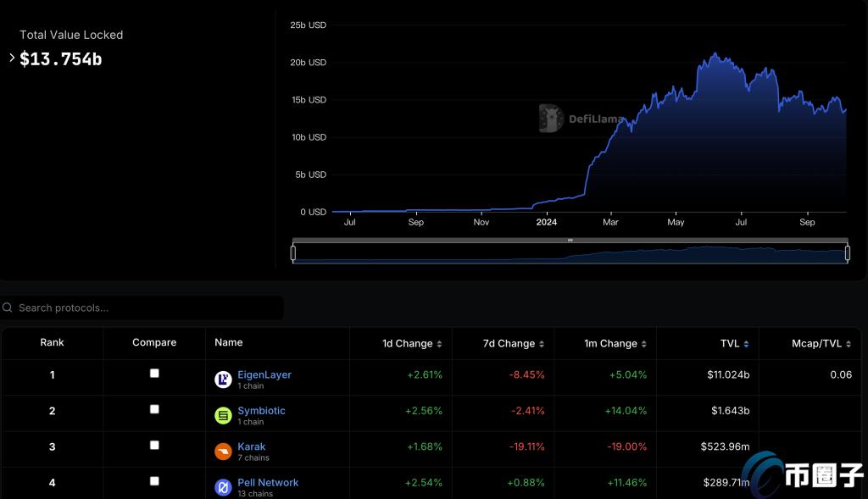Click the Karak protocol logo icon
This screenshot has width=868, height=499.
click(223, 452)
